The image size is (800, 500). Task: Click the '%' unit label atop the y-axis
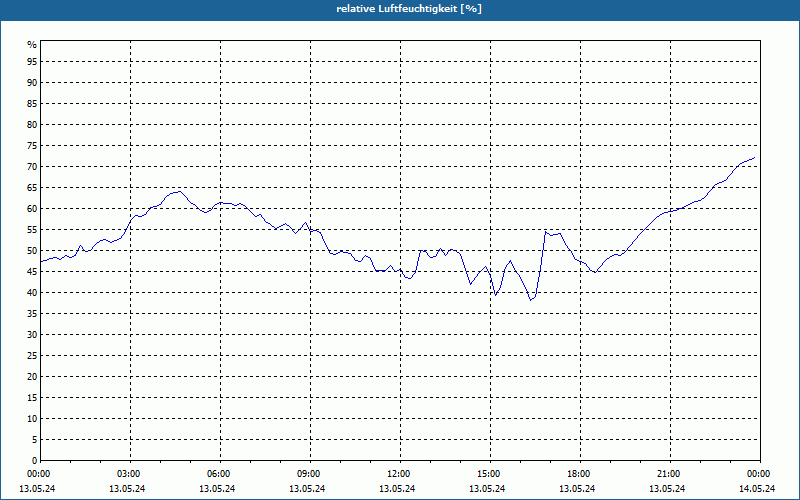coord(32,45)
